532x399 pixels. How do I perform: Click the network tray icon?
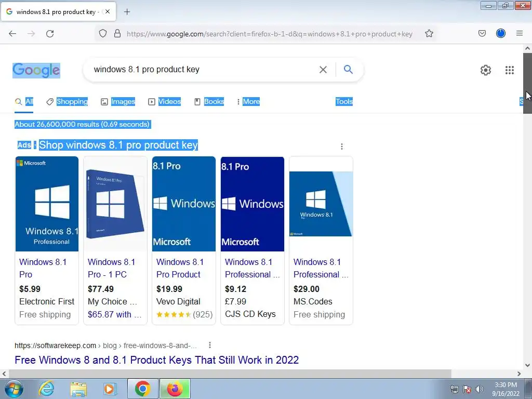[454, 389]
